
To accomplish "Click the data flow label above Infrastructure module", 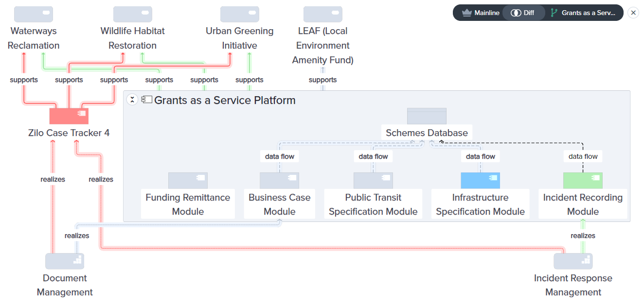I will pyautogui.click(x=480, y=156).
